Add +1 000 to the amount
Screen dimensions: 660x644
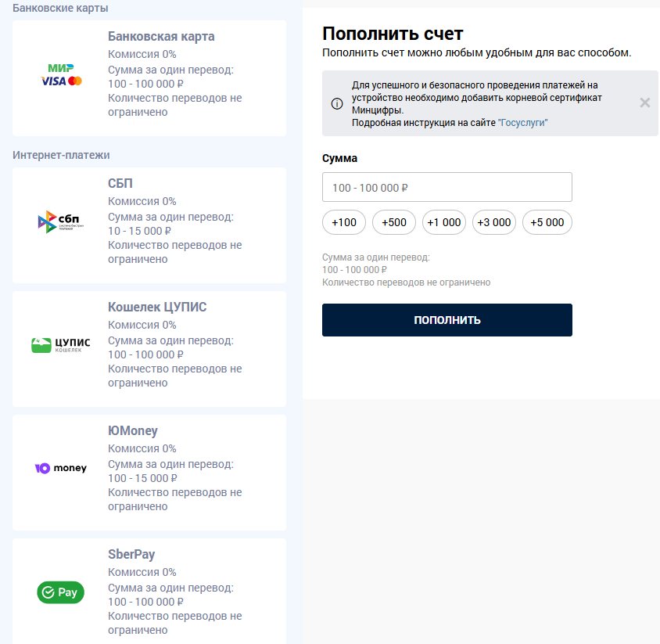[x=444, y=222]
